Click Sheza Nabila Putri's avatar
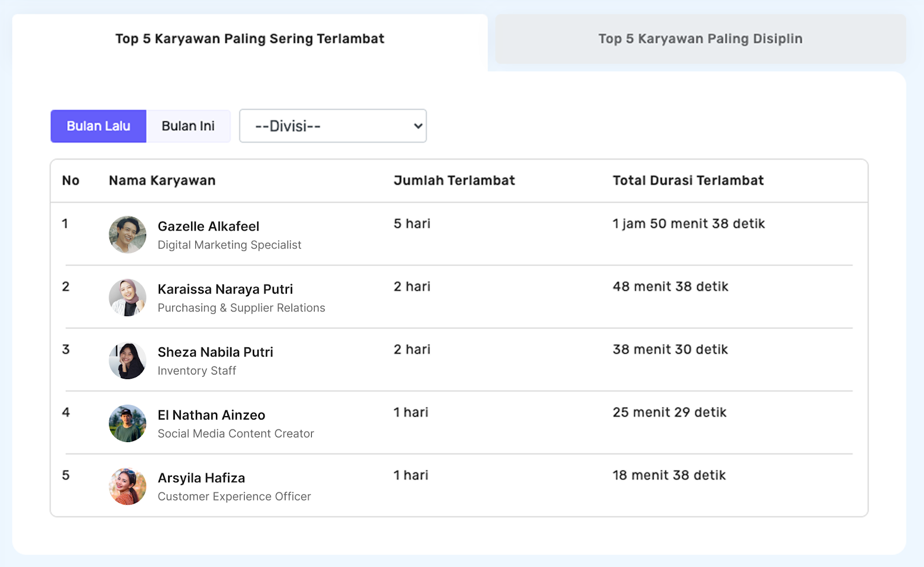The image size is (924, 567). tap(128, 361)
